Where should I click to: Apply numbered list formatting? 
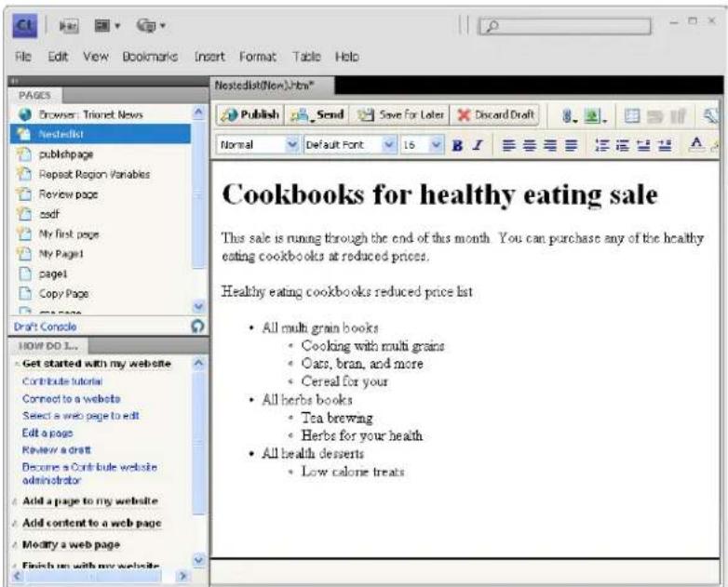602,145
